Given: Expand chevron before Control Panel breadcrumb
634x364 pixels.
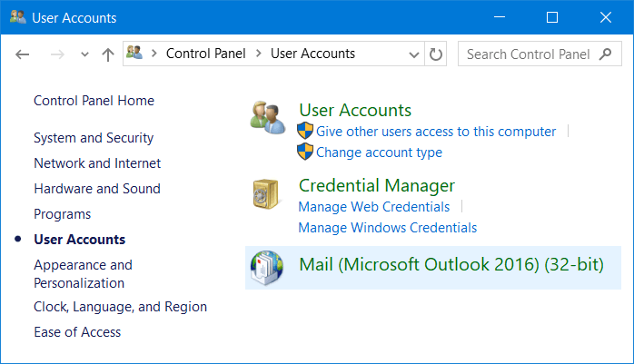Looking at the screenshot, I should tap(154, 54).
